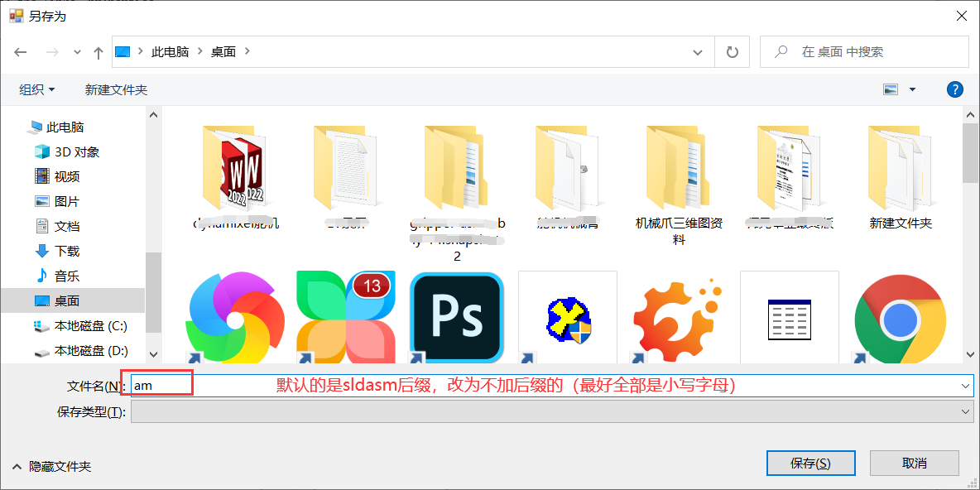980x490 pixels.
Task: Select the shortcut with 13 badge
Action: pyautogui.click(x=346, y=317)
